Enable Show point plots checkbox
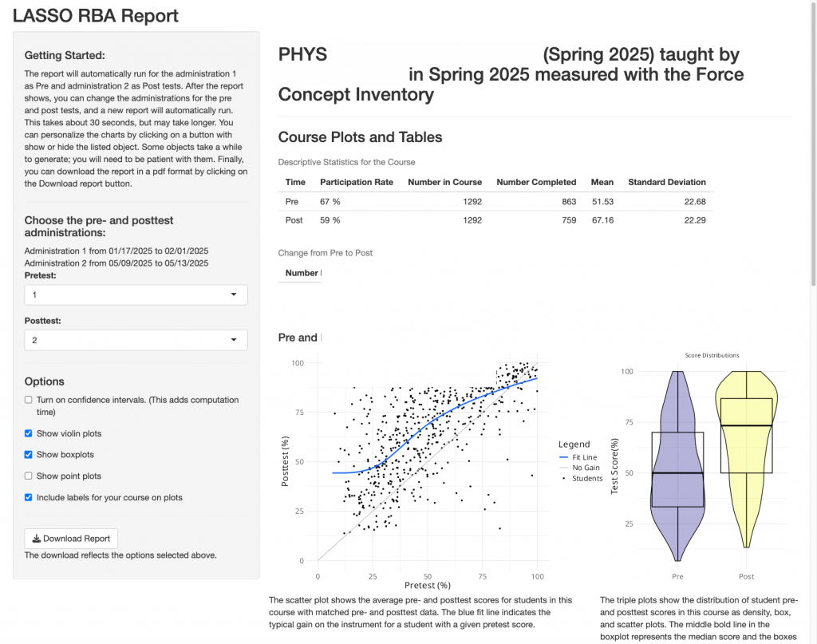Screen dimensions: 817x644 [28, 476]
